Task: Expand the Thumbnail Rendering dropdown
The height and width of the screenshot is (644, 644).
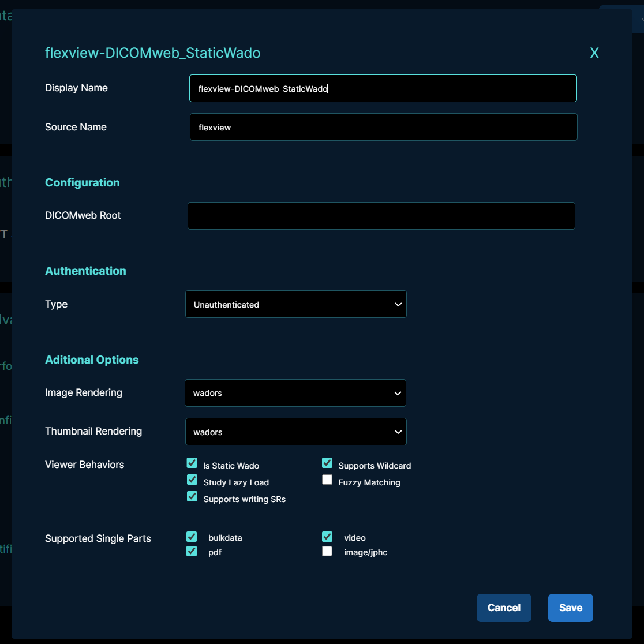Action: coord(295,432)
